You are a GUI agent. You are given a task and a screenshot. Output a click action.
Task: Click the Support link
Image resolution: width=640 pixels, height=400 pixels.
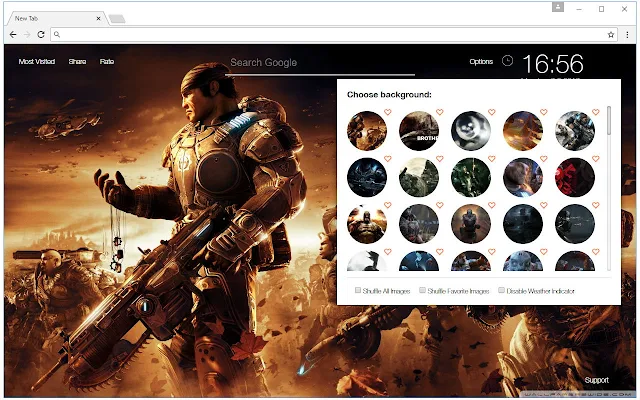point(596,380)
